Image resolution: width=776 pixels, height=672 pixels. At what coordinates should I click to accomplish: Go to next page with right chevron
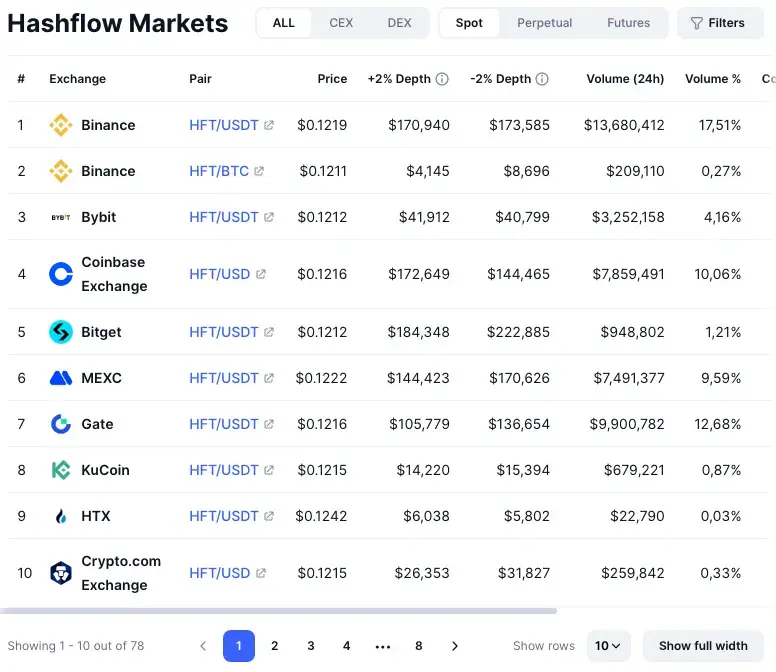[x=455, y=646]
